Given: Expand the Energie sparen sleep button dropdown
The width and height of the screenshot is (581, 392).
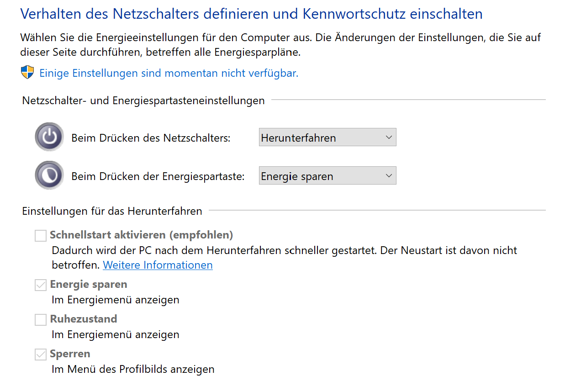Looking at the screenshot, I should tap(327, 176).
